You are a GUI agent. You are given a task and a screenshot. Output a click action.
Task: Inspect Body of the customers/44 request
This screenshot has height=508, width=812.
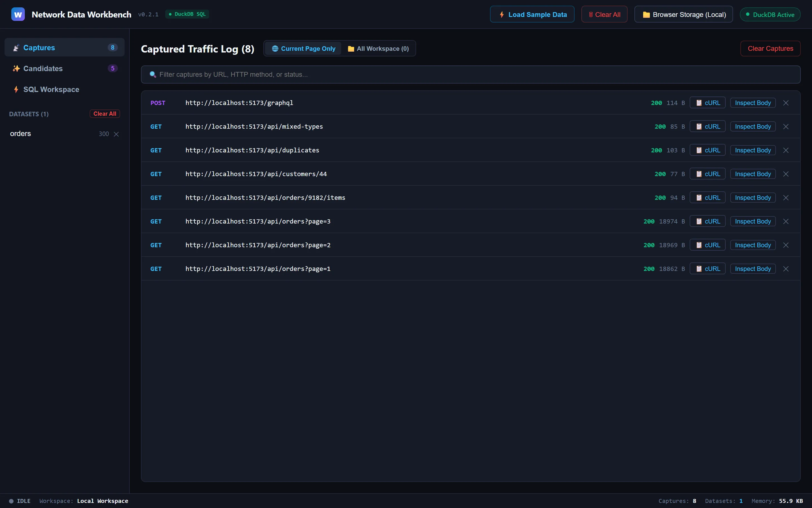click(753, 174)
